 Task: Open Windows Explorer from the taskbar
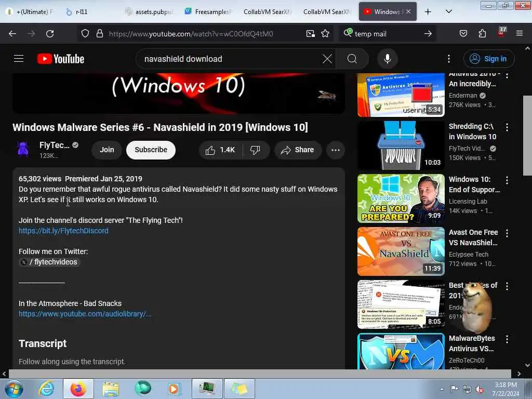(x=111, y=389)
